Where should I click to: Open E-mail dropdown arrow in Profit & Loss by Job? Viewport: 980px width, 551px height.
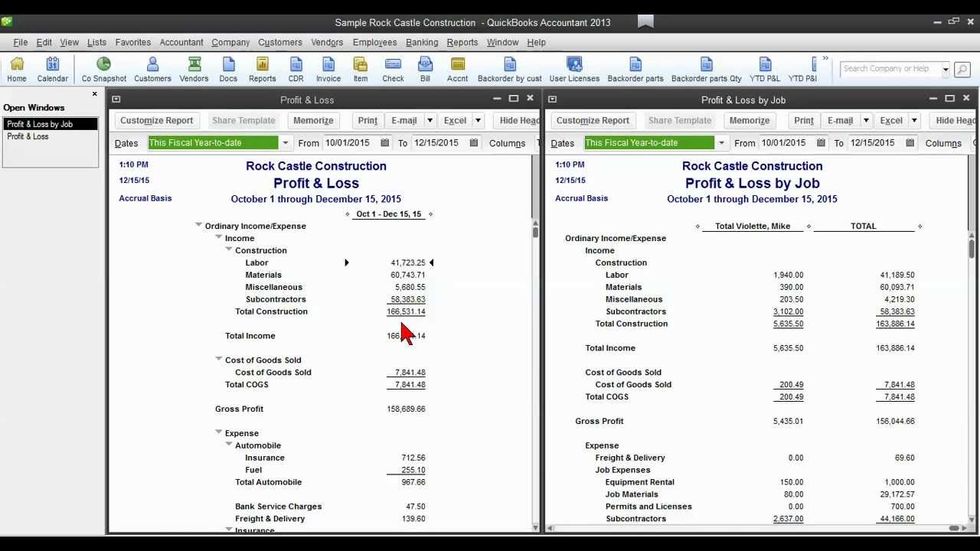(x=867, y=120)
